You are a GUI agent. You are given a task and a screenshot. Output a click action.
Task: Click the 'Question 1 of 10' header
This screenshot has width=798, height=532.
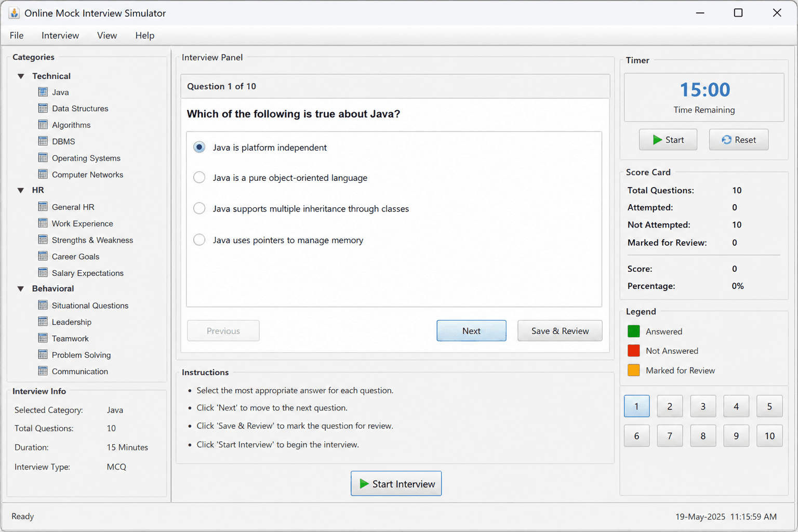point(221,86)
